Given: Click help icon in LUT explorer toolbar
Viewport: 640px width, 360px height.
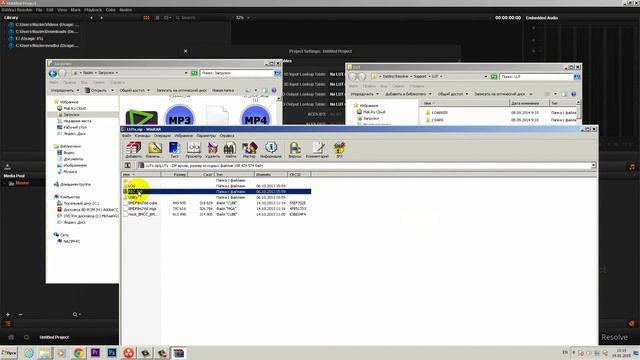Looking at the screenshot, I should (573, 94).
